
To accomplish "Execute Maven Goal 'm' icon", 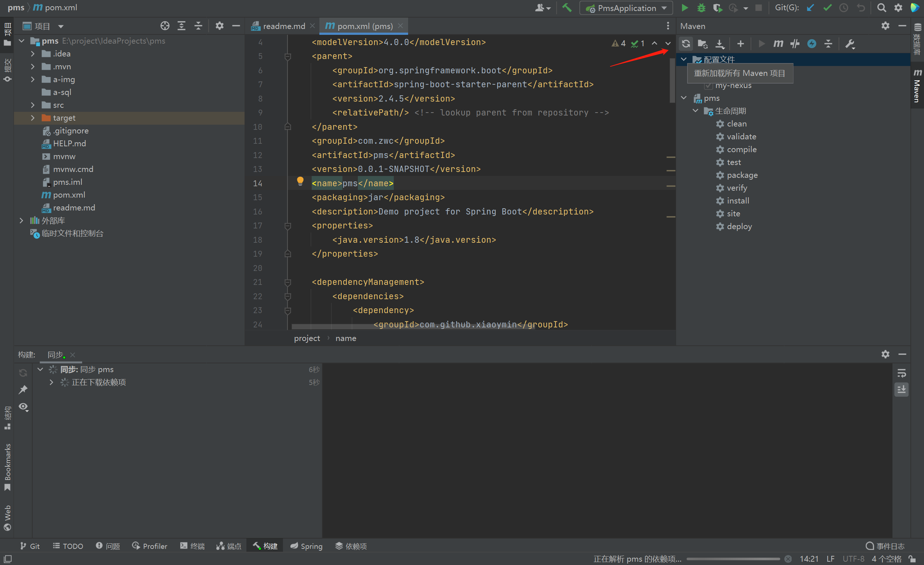I will click(778, 44).
